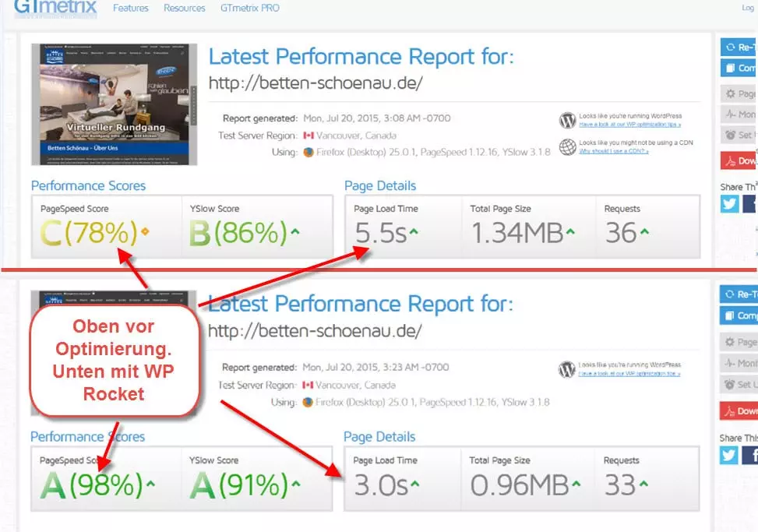Click the report date 'Mon, Jul 20, 2015, 3:08 AM -0700'
The width and height of the screenshot is (758, 532).
pos(377,118)
